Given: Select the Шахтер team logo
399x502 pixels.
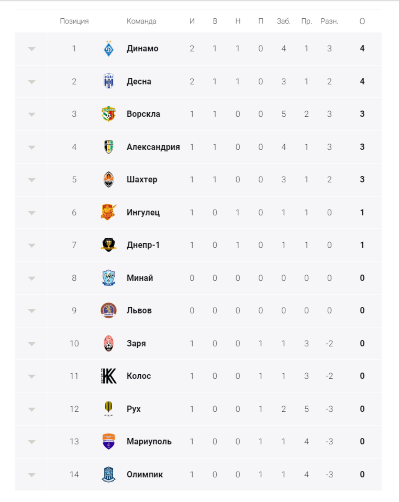Looking at the screenshot, I should click(x=109, y=179).
